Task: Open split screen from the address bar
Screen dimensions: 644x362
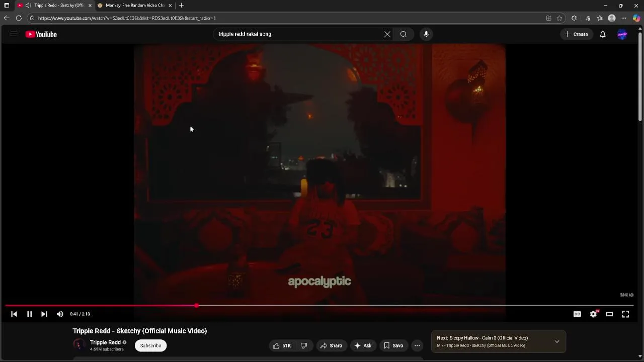Action: click(x=548, y=18)
